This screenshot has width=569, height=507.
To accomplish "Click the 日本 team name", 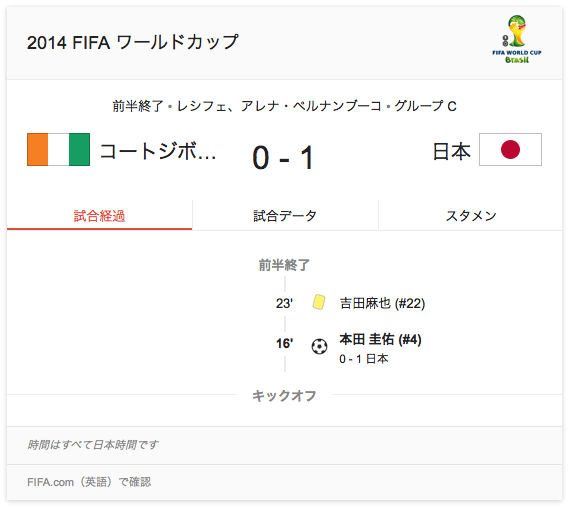I will click(452, 151).
